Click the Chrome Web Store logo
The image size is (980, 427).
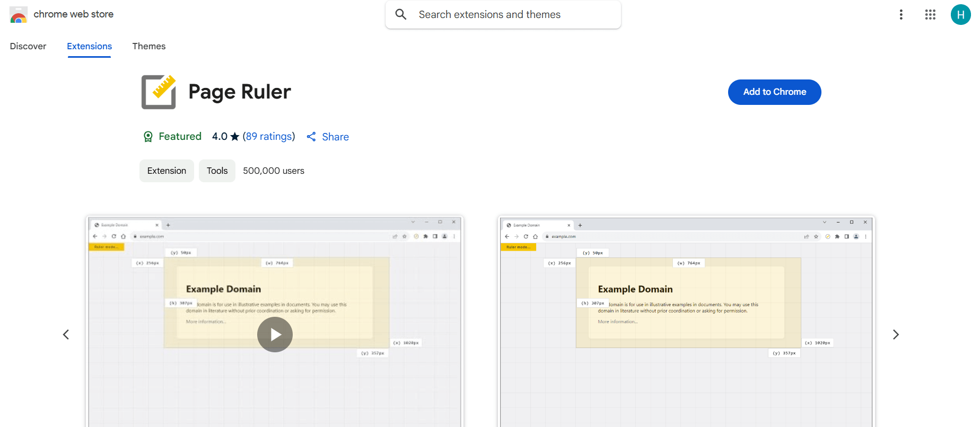tap(19, 15)
